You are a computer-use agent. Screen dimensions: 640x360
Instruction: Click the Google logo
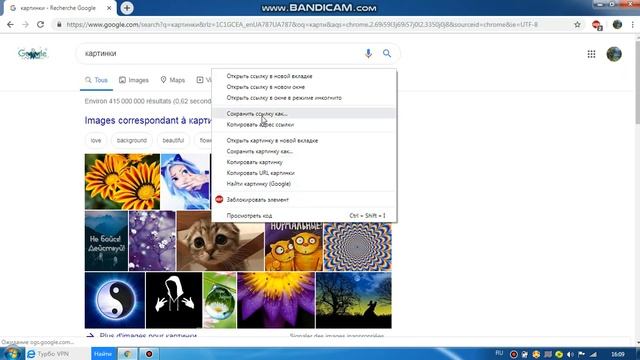pos(33,54)
